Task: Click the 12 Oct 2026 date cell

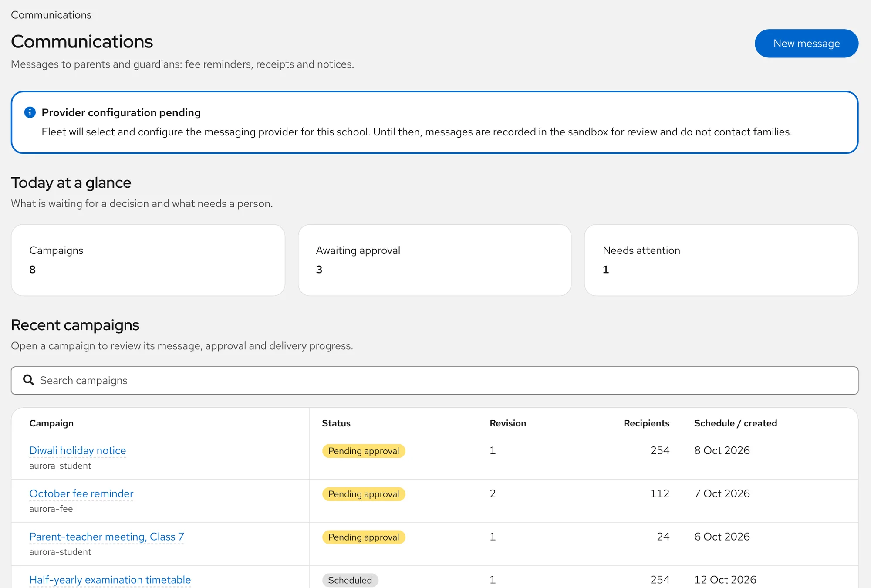Action: pyautogui.click(x=725, y=580)
